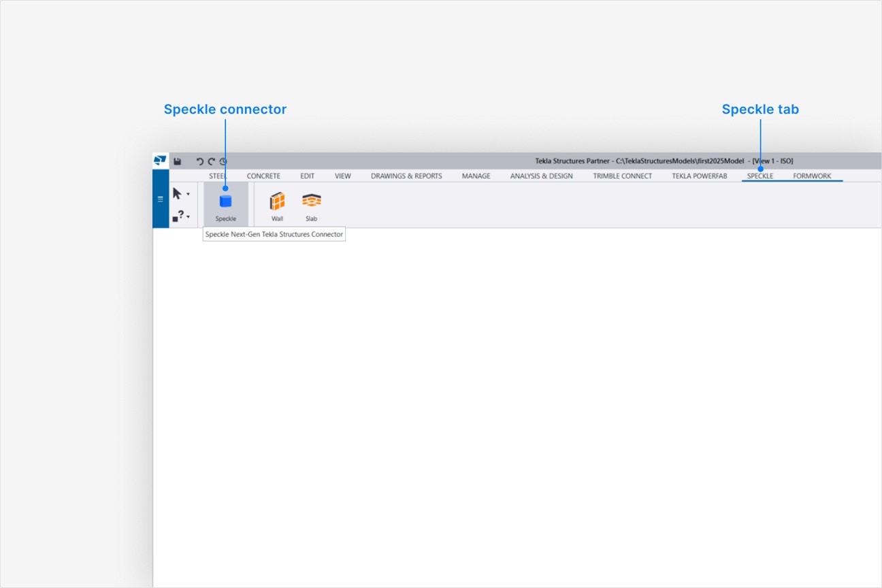Click the Speckle Next-Gen Tekla Structures Connector tooltip
882x588 pixels.
click(x=274, y=234)
